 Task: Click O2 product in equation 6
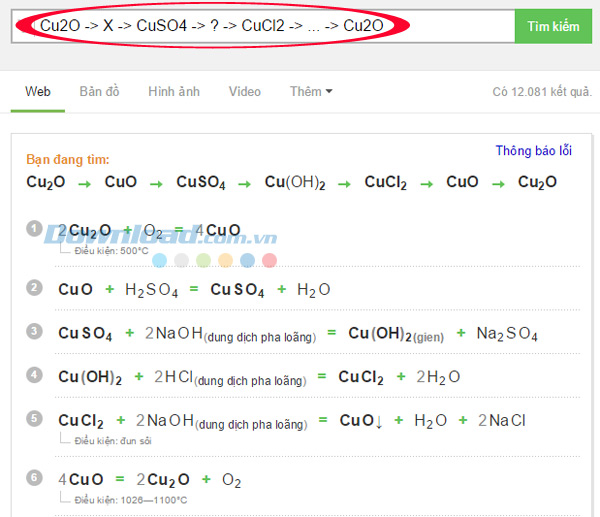[x=232, y=480]
